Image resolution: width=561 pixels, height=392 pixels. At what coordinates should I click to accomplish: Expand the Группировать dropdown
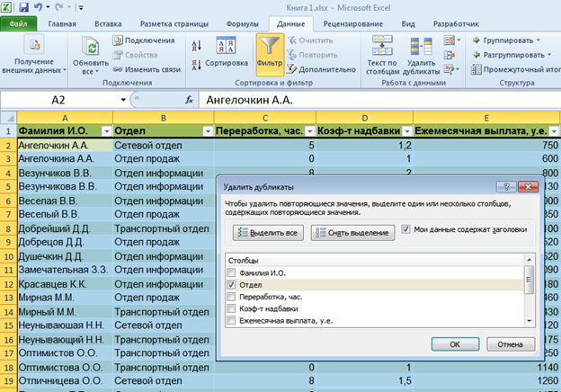(538, 40)
